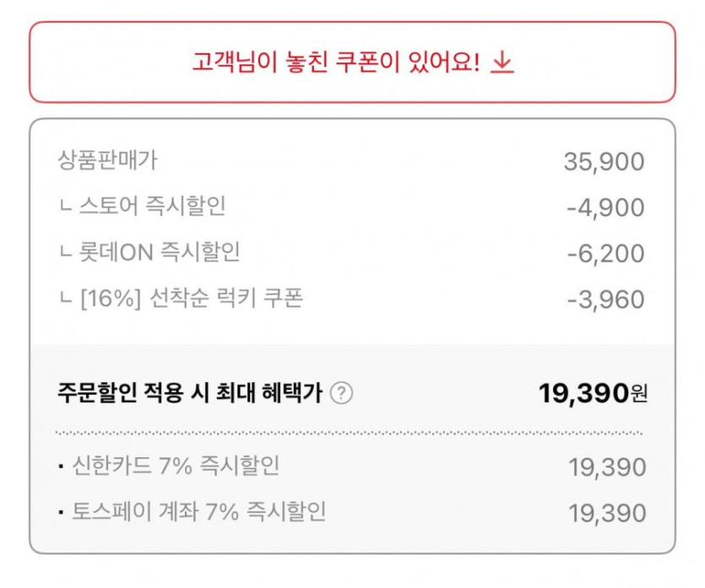
Task: Select the 상품판매가 label
Action: [107, 159]
